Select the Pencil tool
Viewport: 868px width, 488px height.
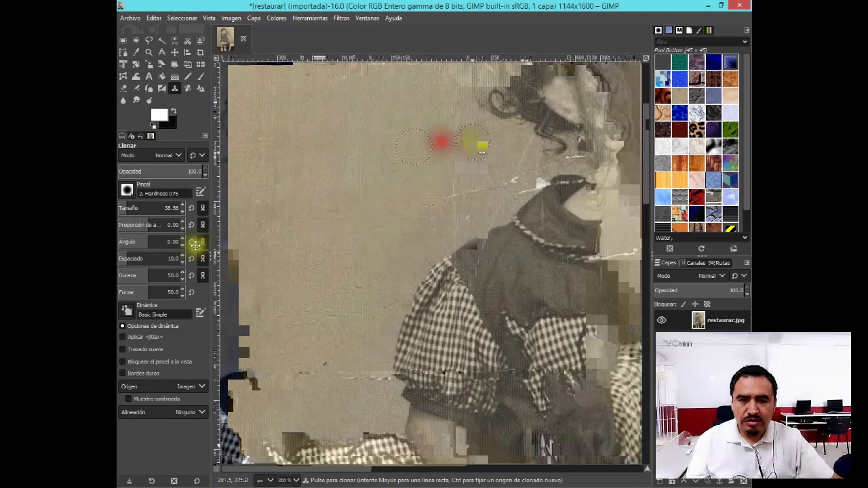(x=188, y=76)
